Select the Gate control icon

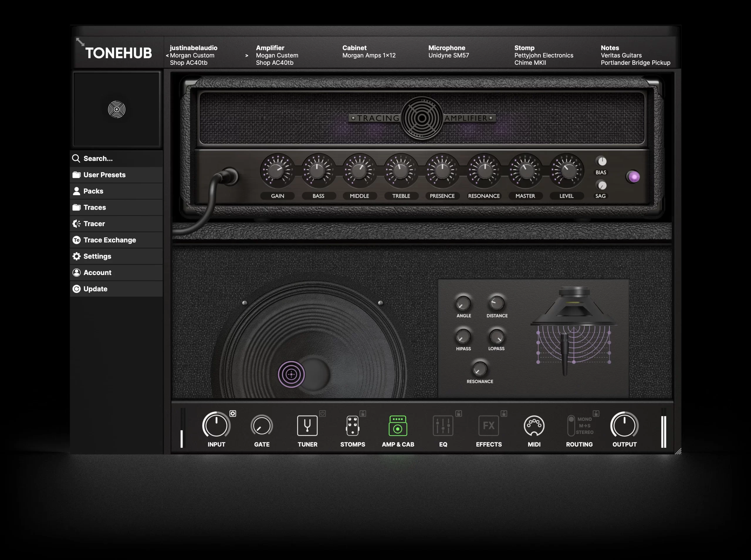point(261,426)
